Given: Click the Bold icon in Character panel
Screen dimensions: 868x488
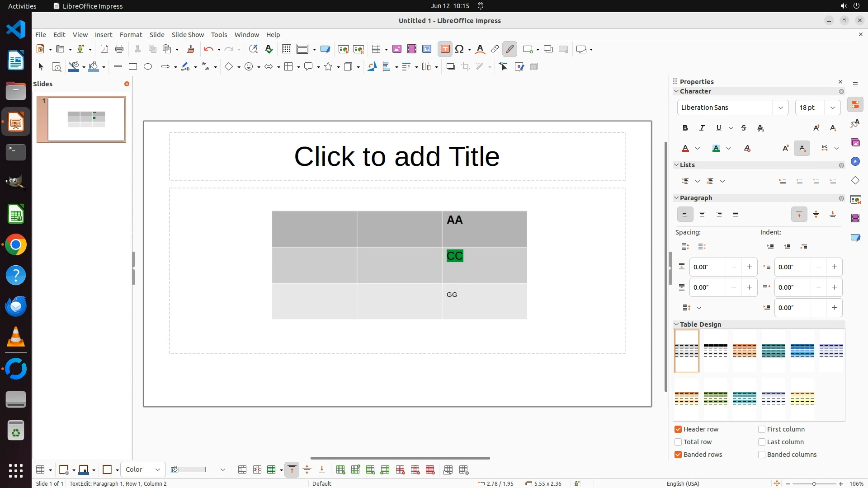Looking at the screenshot, I should 685,128.
